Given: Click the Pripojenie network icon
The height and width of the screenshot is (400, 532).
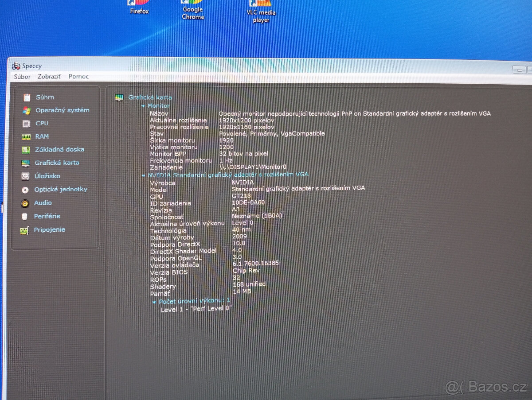Looking at the screenshot, I should [x=24, y=230].
